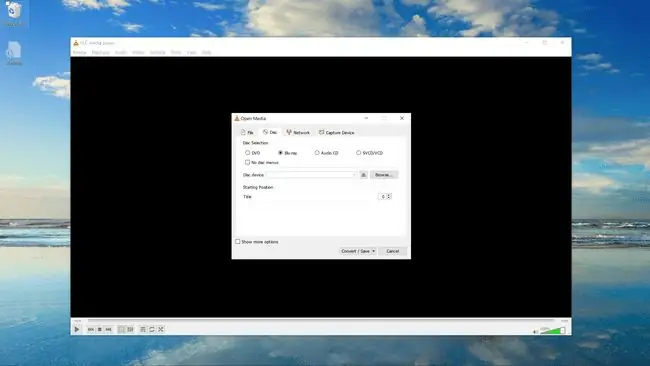Toggle the loop mode icon

click(x=152, y=329)
